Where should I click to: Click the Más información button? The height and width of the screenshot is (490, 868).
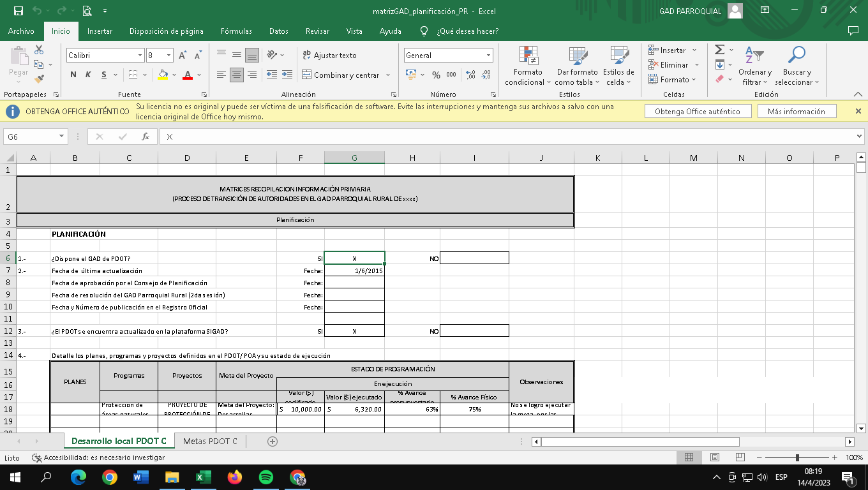coord(796,112)
